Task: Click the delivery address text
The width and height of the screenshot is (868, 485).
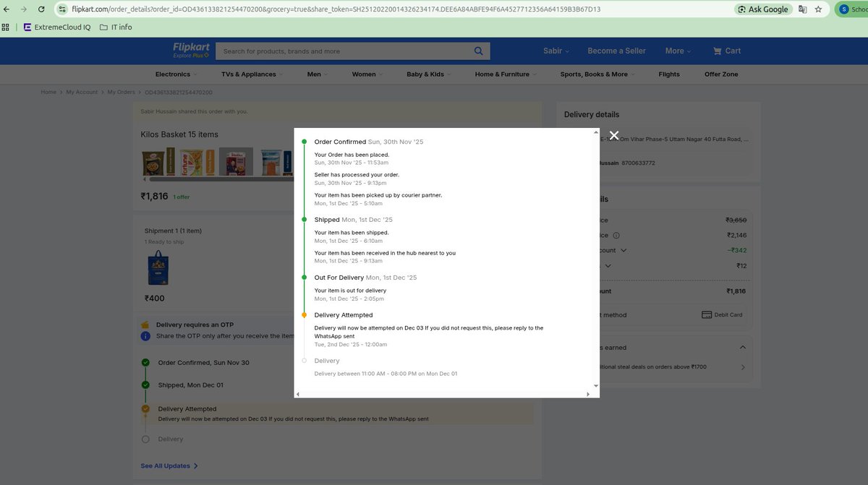Action: click(673, 139)
